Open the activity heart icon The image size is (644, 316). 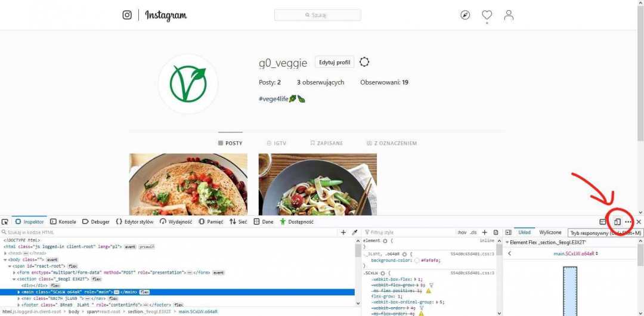[x=487, y=16]
